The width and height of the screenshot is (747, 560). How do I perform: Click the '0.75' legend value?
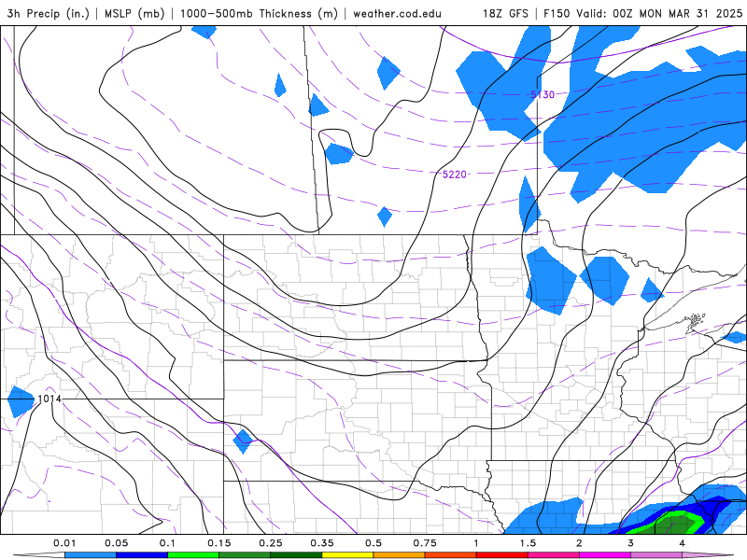click(x=425, y=543)
